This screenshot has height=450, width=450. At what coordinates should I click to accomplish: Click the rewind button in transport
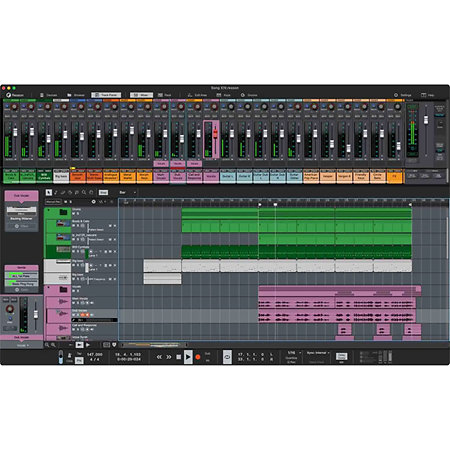[x=159, y=357]
